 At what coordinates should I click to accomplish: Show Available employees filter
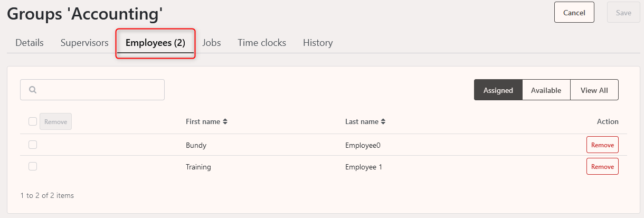click(546, 90)
